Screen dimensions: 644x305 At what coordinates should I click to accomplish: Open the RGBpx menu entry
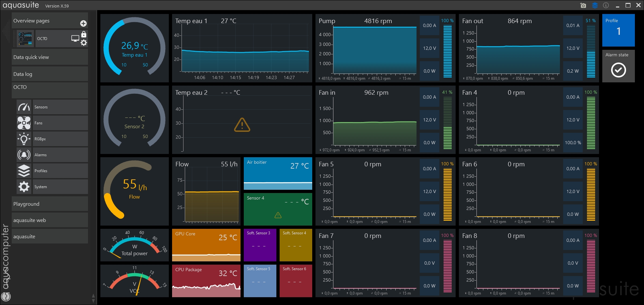click(x=60, y=139)
